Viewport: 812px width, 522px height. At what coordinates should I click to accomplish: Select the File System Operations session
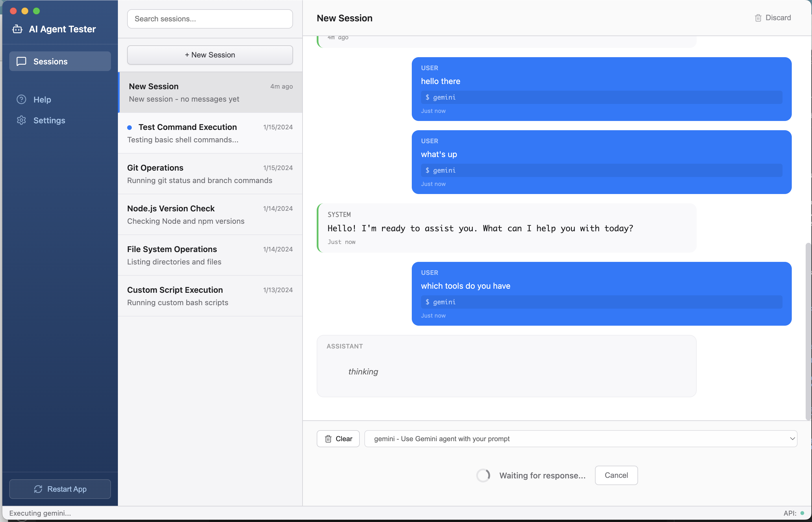pos(210,255)
